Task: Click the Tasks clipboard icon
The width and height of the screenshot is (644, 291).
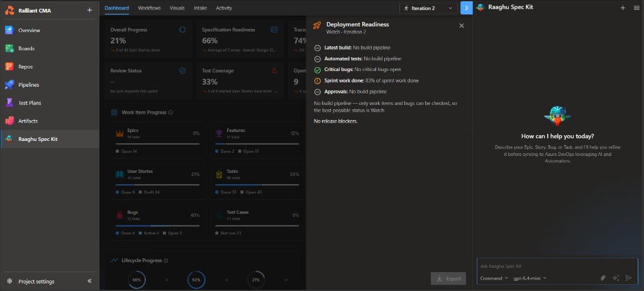Action: [219, 175]
